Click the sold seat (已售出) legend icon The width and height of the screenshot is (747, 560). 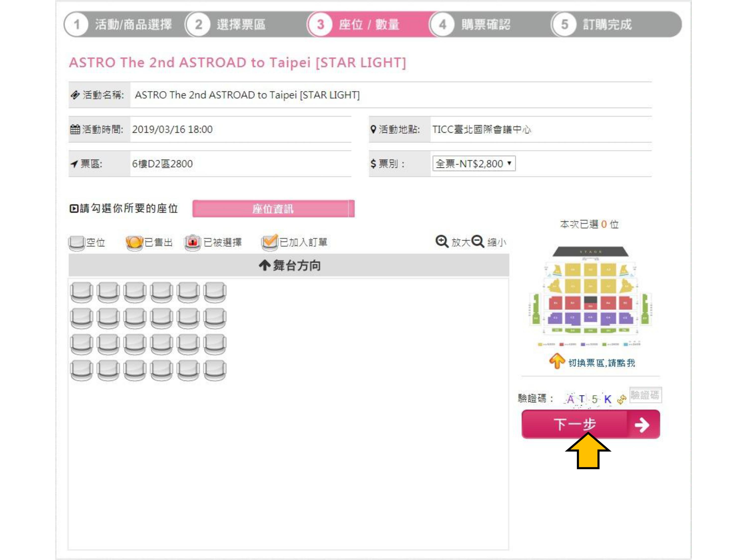(x=134, y=242)
